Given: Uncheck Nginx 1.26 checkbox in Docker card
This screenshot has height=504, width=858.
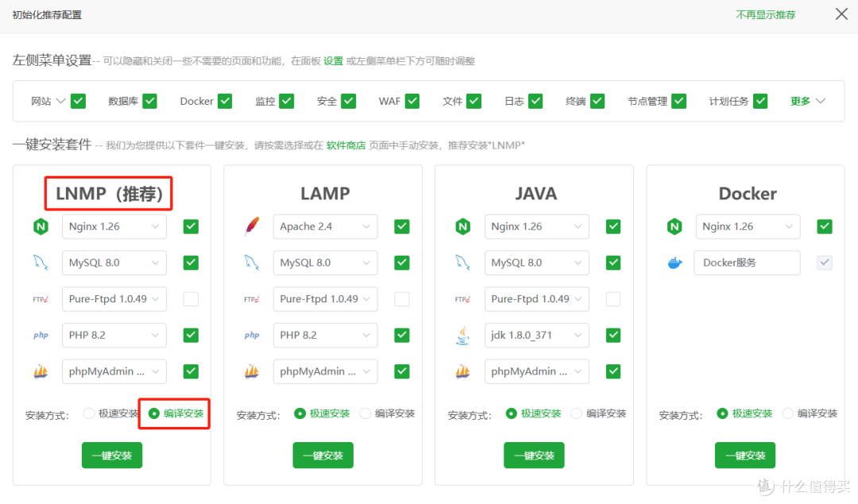Looking at the screenshot, I should [825, 226].
